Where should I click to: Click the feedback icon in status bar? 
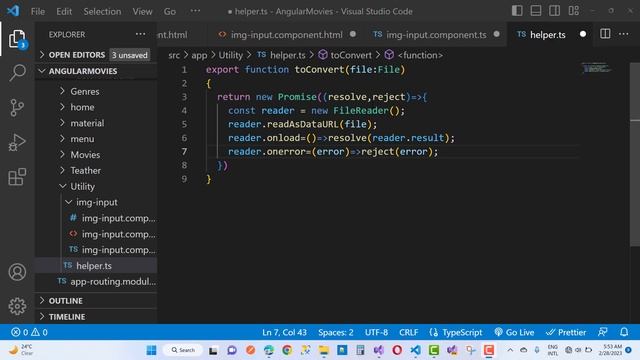point(602,332)
